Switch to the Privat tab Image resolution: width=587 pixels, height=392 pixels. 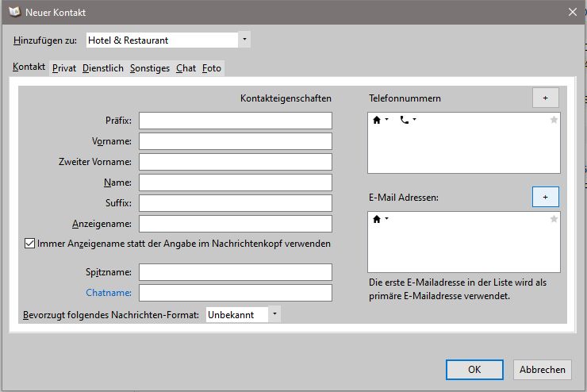64,68
